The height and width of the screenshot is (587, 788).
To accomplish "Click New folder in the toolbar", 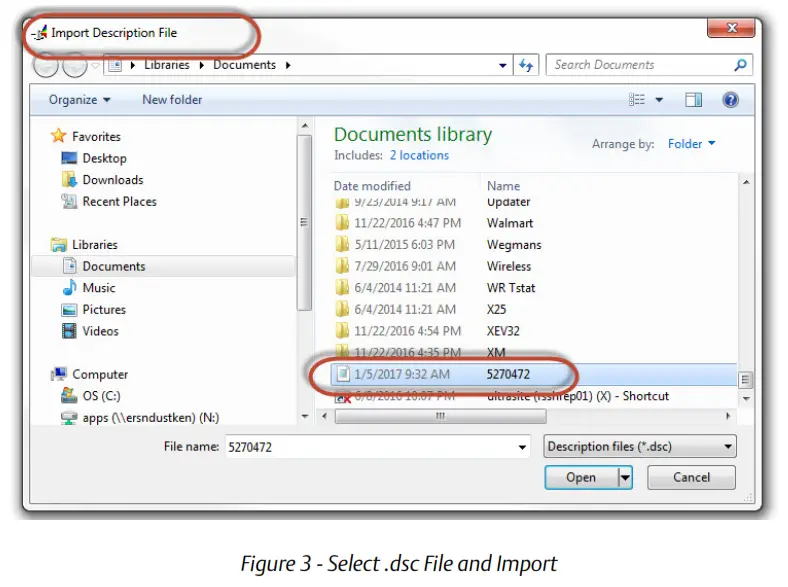I will click(172, 100).
